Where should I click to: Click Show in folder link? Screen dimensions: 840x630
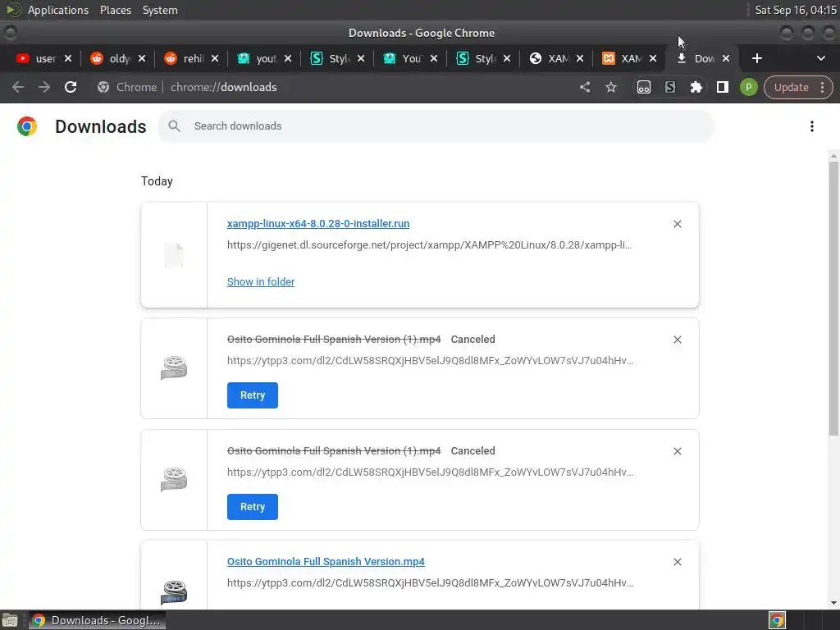tap(261, 282)
